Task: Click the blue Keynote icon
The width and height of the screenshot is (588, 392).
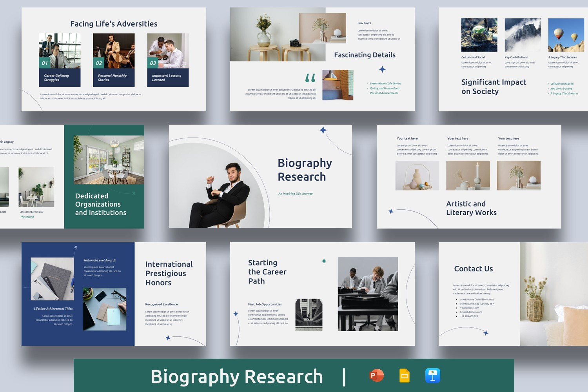Action: [432, 376]
